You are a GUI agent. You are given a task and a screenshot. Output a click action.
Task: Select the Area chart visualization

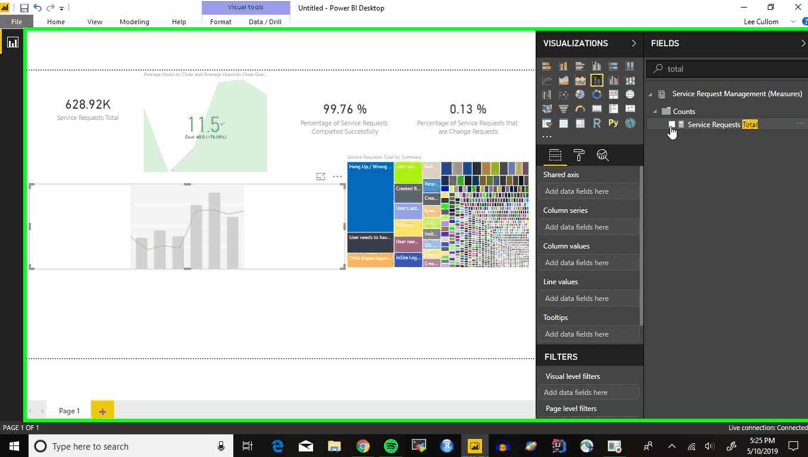[563, 80]
